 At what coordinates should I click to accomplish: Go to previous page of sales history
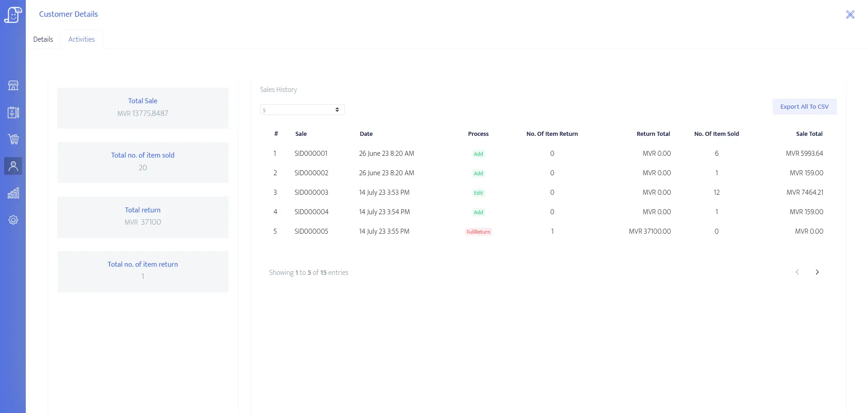pos(797,272)
